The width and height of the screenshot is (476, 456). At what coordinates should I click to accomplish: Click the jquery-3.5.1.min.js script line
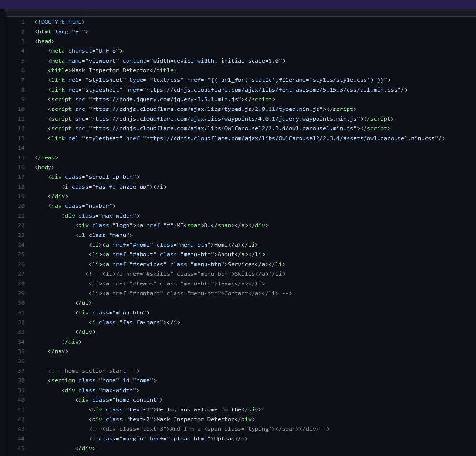161,99
